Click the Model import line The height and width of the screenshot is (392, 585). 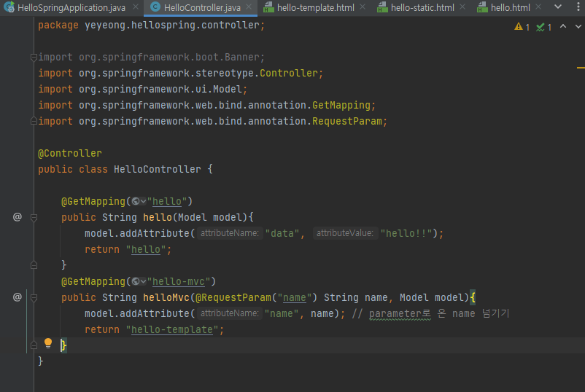(142, 89)
